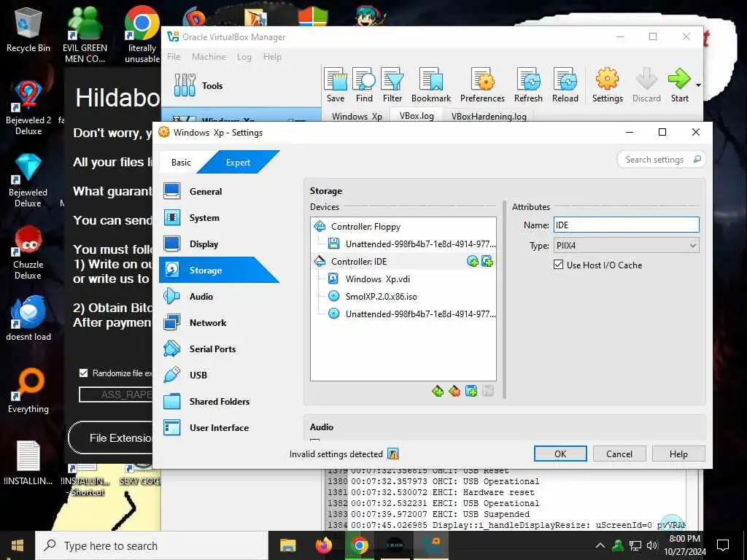Add optical drive to the IDE controller
The height and width of the screenshot is (560, 747).
472,262
